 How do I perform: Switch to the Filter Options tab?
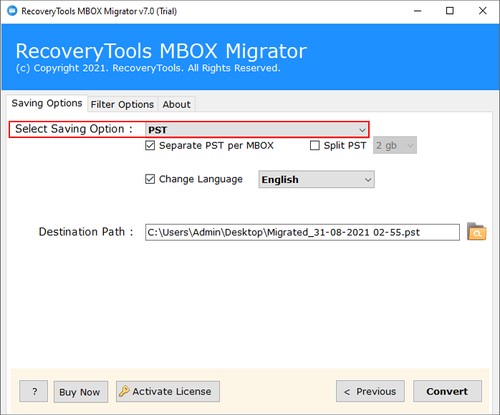coord(122,104)
